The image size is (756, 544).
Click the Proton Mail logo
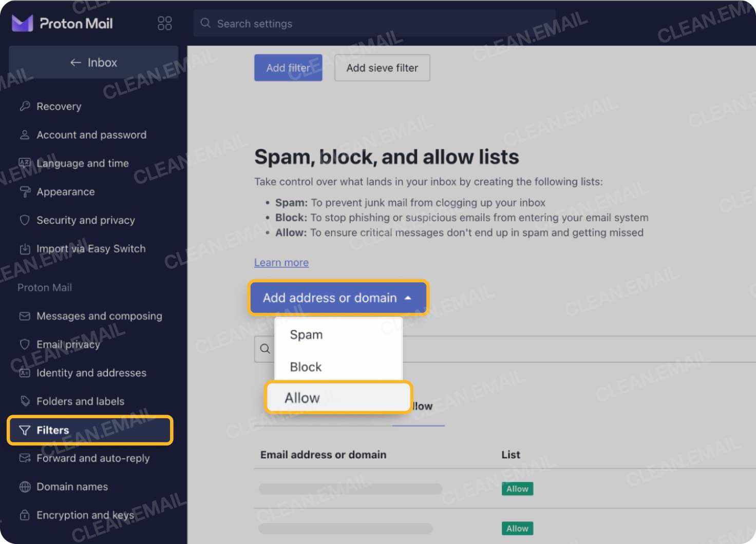pyautogui.click(x=61, y=23)
